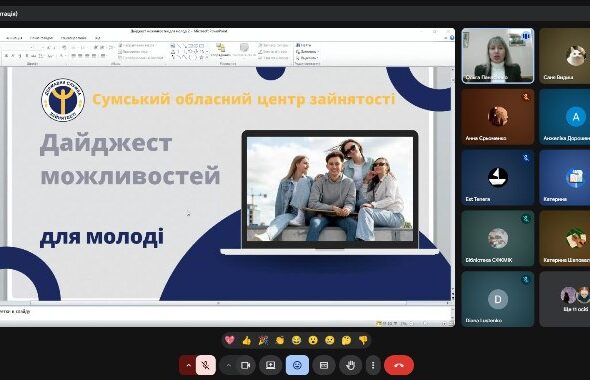This screenshot has width=590, height=380.
Task: Turn on captions in call bar
Action: click(x=324, y=365)
